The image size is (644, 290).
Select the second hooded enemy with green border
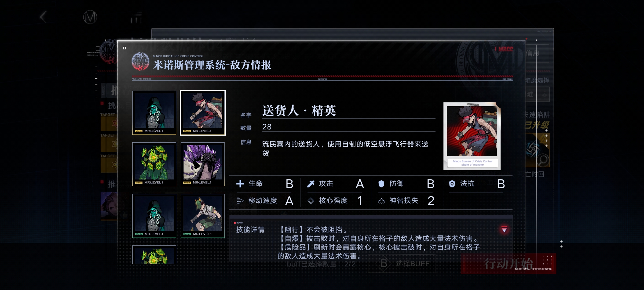click(154, 216)
